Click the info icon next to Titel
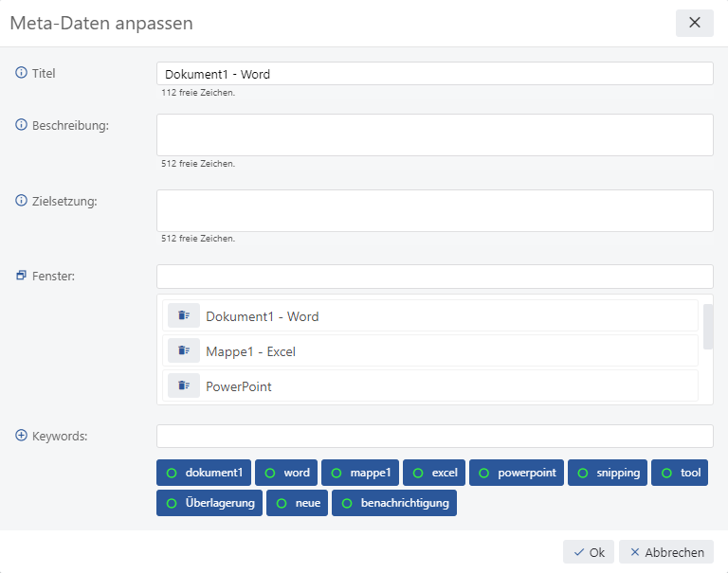The width and height of the screenshot is (728, 573). coord(22,72)
